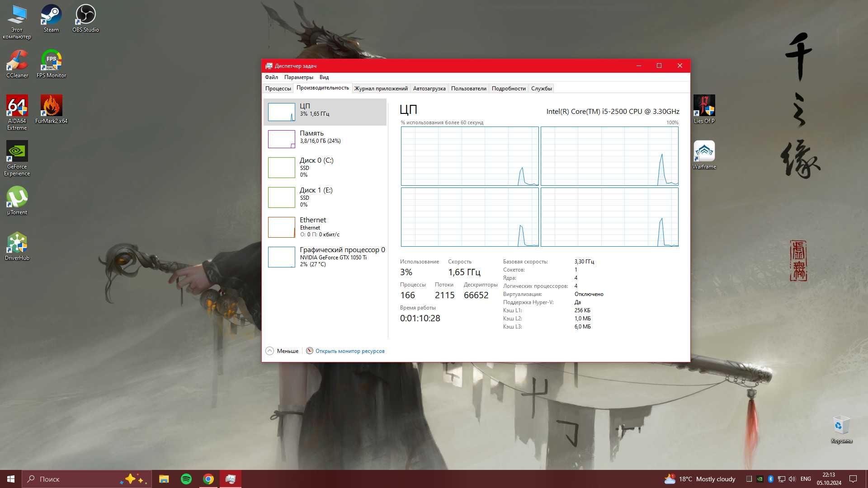
Task: Click the Поиск taskbar search box
Action: [86, 479]
